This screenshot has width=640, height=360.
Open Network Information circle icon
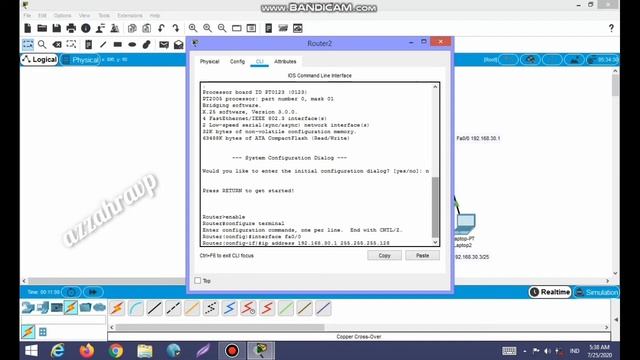coord(86,28)
